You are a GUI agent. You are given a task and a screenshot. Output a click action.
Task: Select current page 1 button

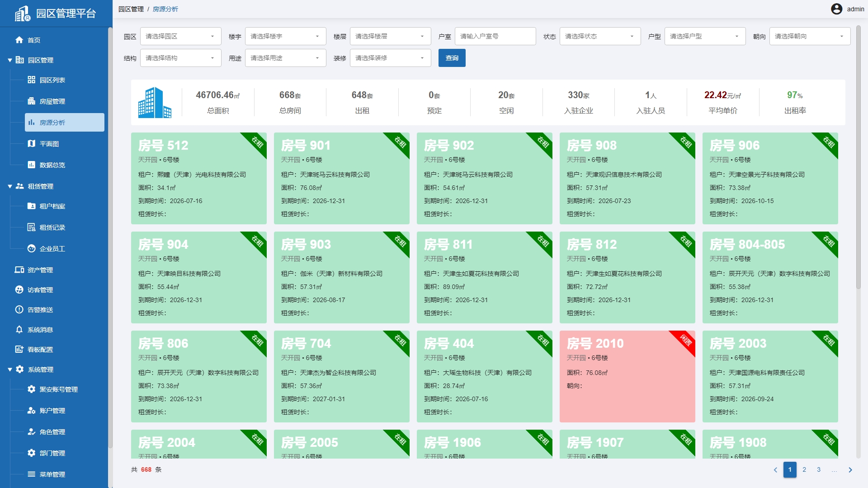coord(789,470)
